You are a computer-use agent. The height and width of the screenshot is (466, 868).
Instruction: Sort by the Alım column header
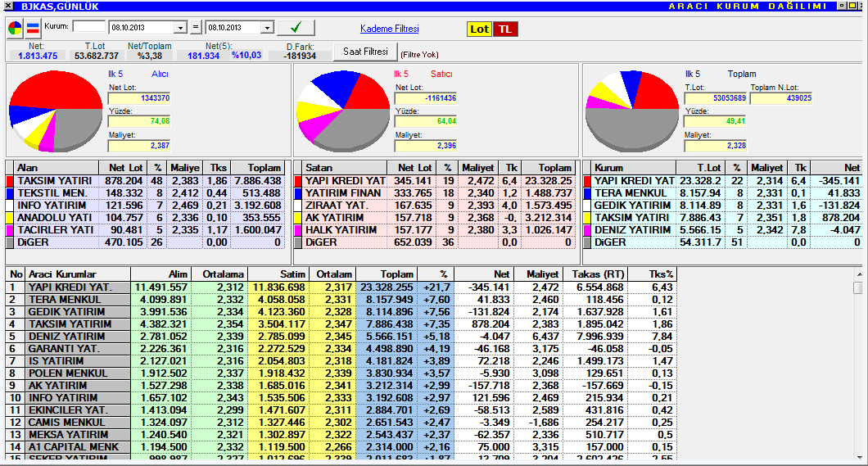coord(160,274)
